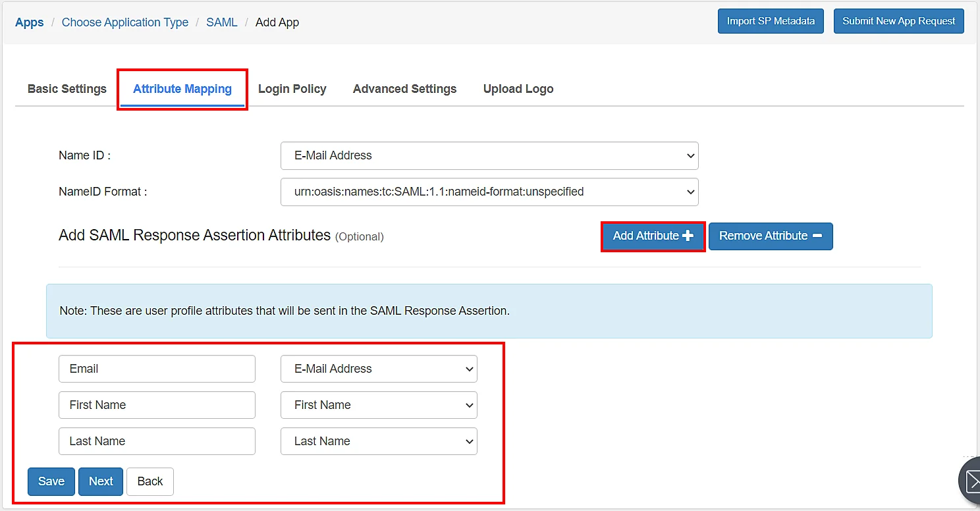Open the Name ID dropdown

point(489,155)
